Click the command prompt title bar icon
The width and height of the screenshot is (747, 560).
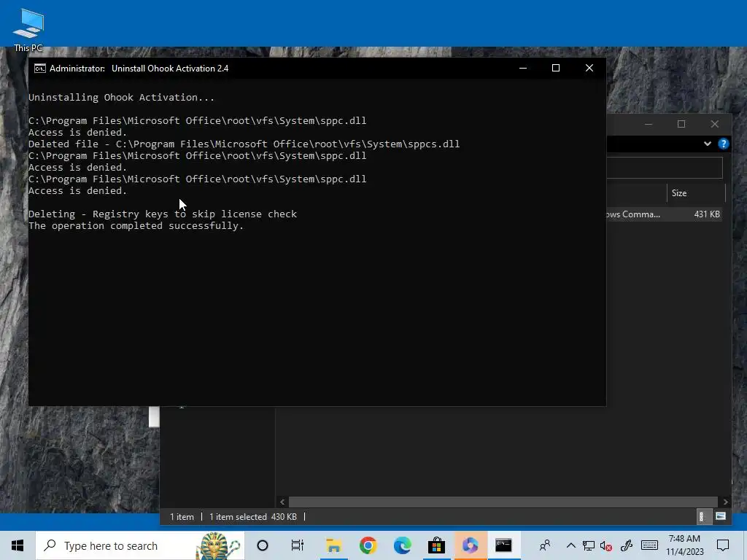coord(40,69)
